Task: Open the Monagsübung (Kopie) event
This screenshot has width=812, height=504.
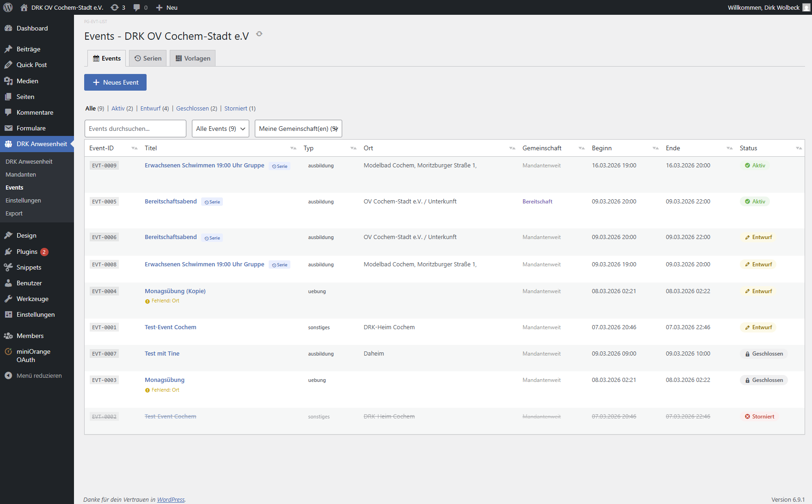Action: [x=175, y=291]
